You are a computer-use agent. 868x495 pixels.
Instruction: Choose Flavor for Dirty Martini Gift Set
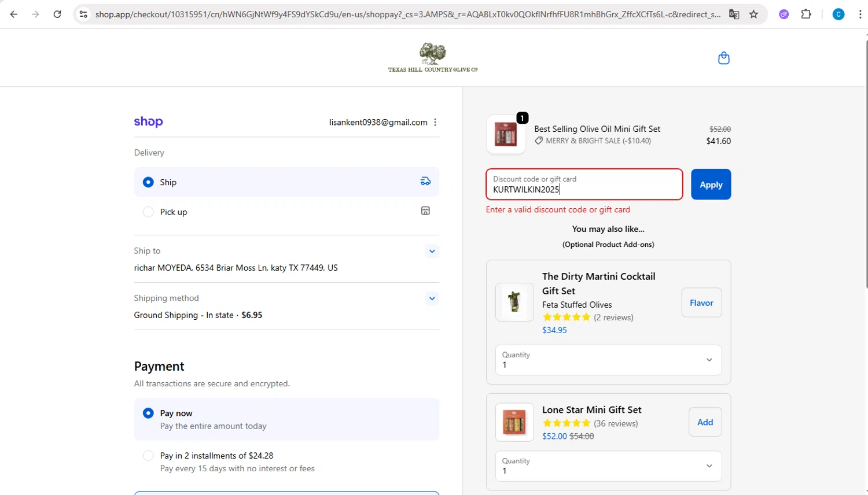(x=701, y=302)
